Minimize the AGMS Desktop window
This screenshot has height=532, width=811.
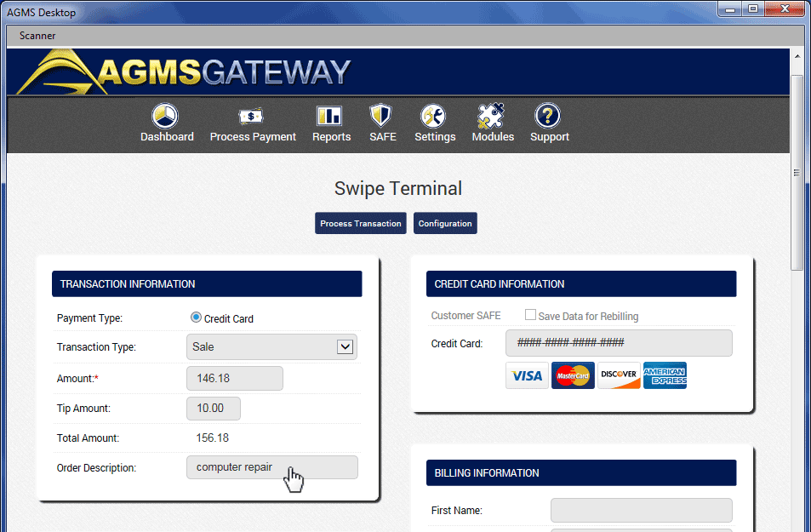(730, 9)
